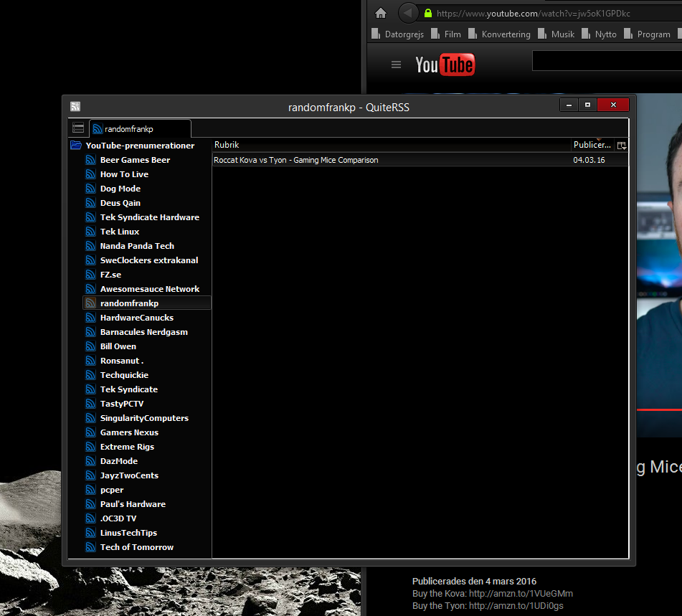The image size is (682, 616).
Task: Select the Roccat Kova vs Tyon news item
Action: point(420,160)
